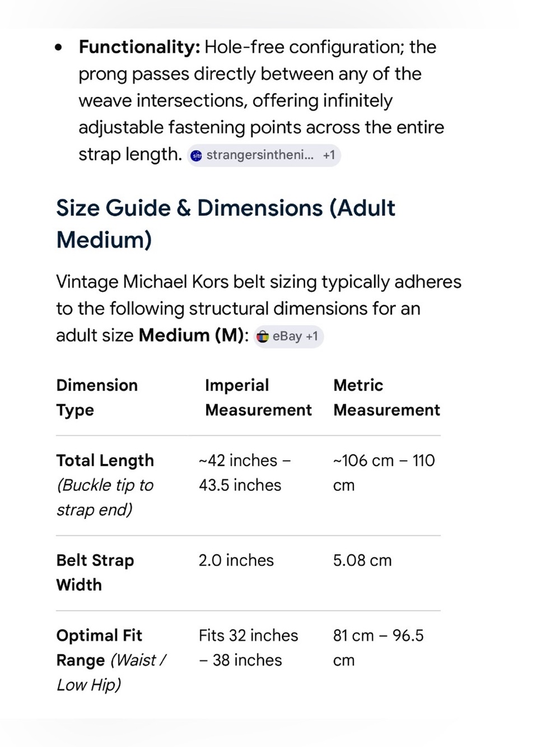Click the Imperial Measurement column header
The width and height of the screenshot is (560, 747).
click(x=258, y=397)
